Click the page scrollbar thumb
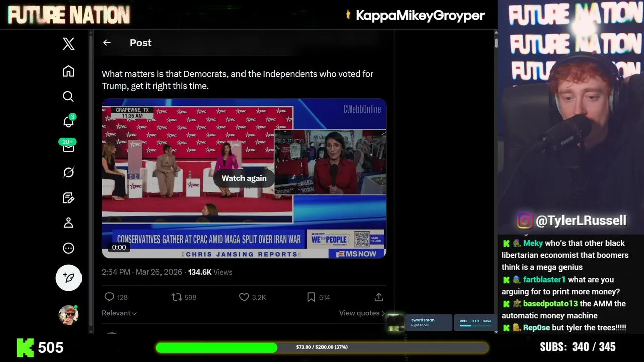 coord(496,44)
